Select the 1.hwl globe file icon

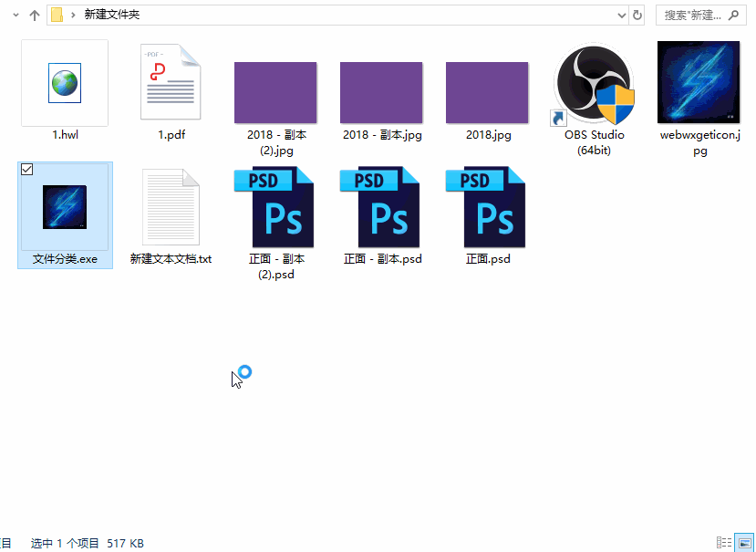[x=65, y=83]
